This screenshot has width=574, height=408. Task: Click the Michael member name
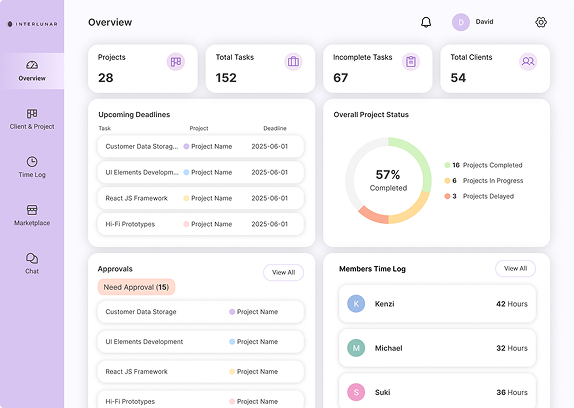click(x=388, y=348)
